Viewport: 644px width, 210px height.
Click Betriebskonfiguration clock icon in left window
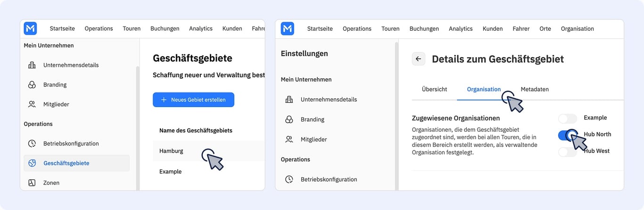tap(32, 143)
